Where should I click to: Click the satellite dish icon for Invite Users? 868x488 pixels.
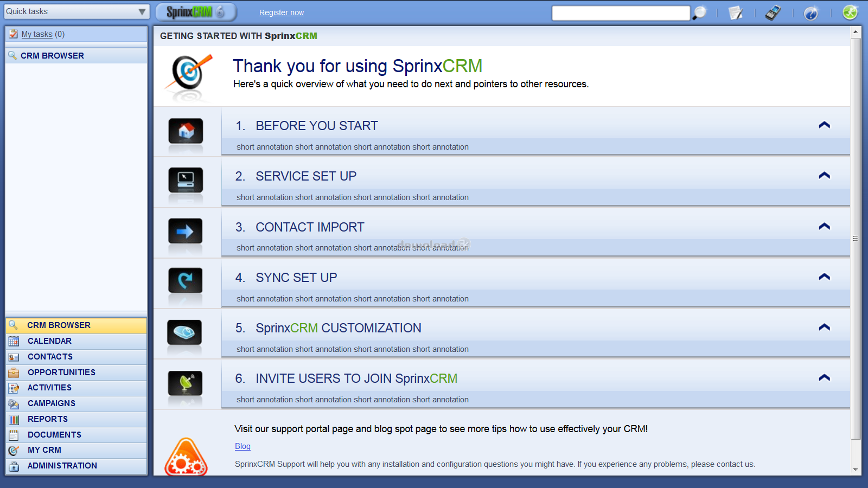[x=186, y=383]
